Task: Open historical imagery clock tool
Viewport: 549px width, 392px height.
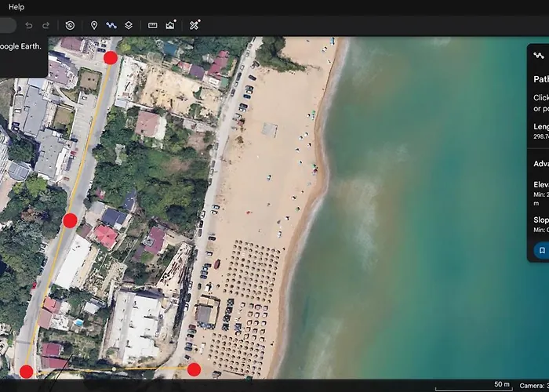Action: point(70,25)
